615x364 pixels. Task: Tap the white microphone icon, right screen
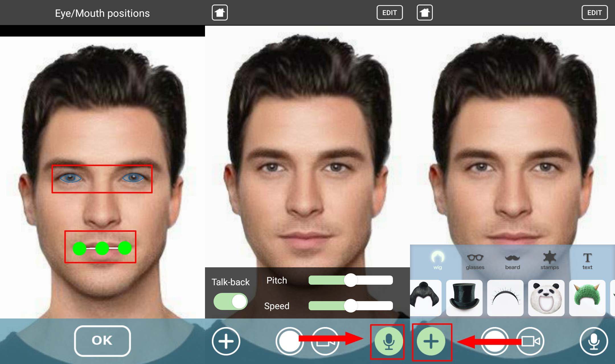(594, 341)
